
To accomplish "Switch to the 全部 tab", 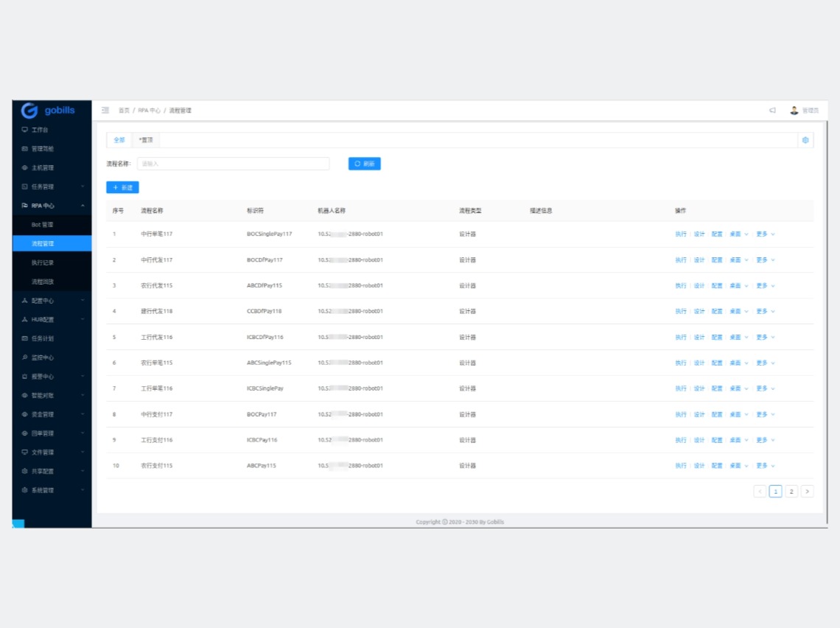I will pos(119,140).
